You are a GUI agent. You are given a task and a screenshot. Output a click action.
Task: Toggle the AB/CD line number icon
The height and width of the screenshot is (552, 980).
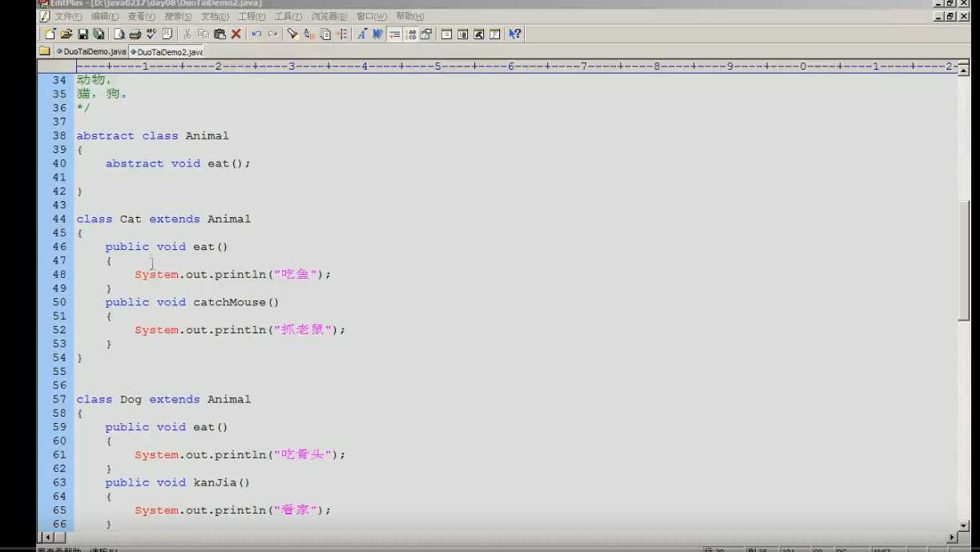click(x=411, y=34)
